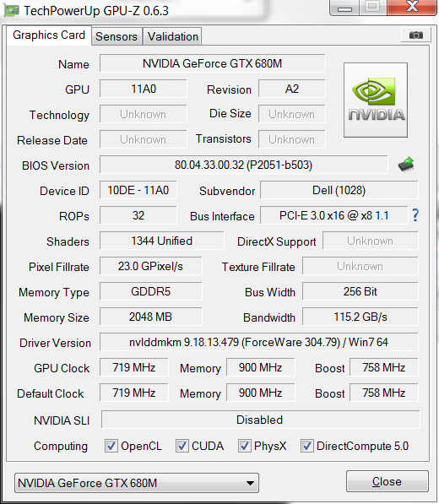Screen dimensions: 439x504
Task: Toggle the DirectCompute 5.0 checkbox
Action: coord(307,446)
